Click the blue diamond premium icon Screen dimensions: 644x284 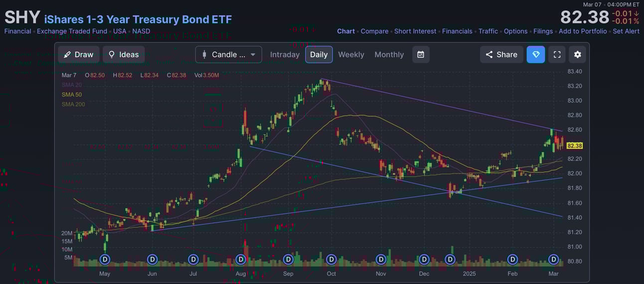tap(536, 54)
